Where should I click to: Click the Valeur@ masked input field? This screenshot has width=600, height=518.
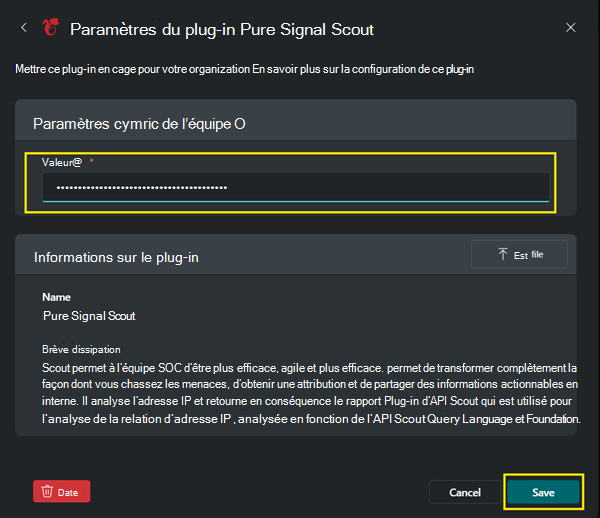click(296, 187)
